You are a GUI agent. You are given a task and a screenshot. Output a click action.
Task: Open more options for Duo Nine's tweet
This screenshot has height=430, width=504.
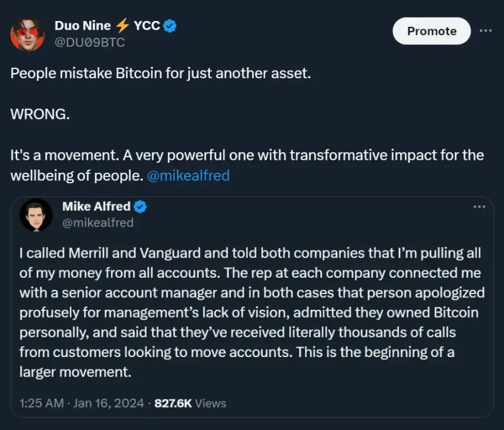click(x=485, y=31)
